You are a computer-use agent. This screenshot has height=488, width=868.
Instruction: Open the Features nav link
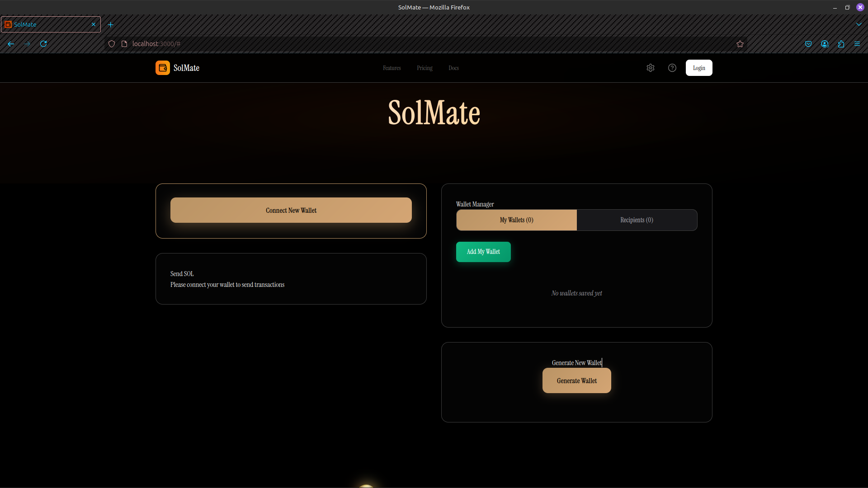(392, 68)
